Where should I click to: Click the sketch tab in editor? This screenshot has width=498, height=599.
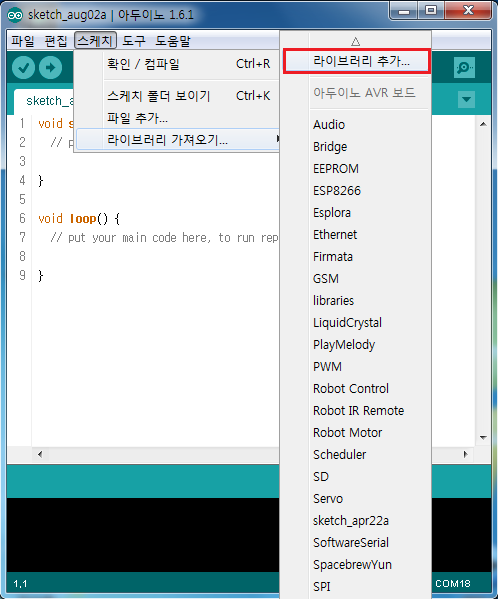coord(44,101)
